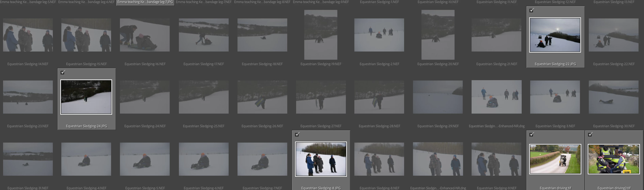644x190 pixels.
Task: Select the Equestrian Sledging-14.NEF thumbnail
Action: click(28, 35)
